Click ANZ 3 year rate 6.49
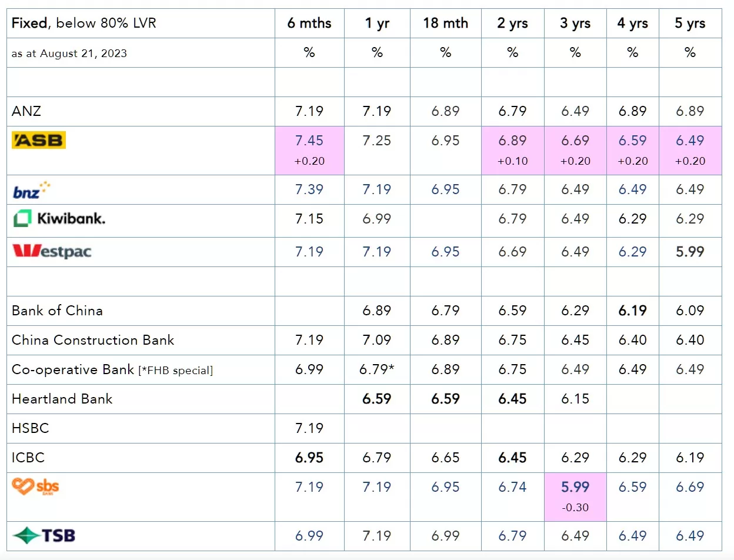Viewport: 734px width, 560px height. [575, 111]
